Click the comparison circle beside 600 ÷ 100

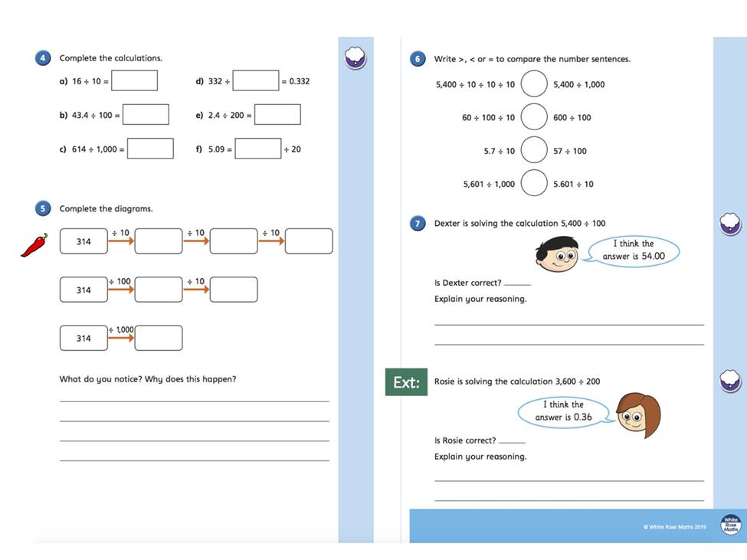tap(533, 116)
